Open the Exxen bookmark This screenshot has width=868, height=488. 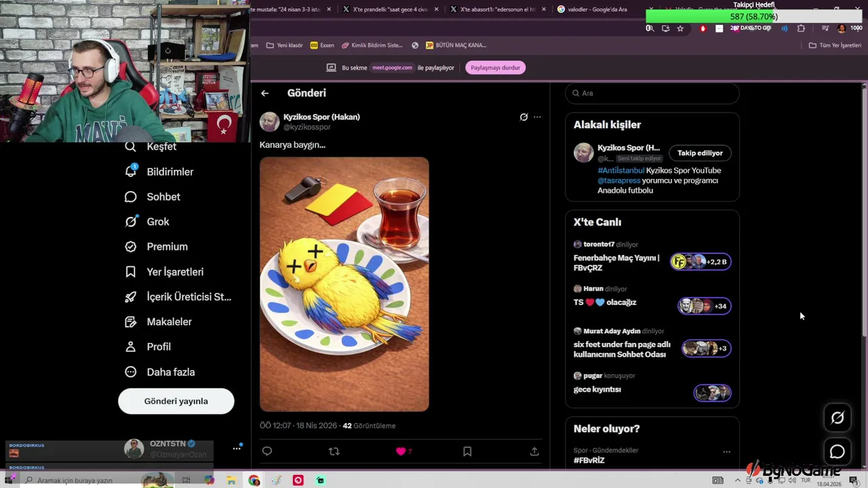[322, 45]
